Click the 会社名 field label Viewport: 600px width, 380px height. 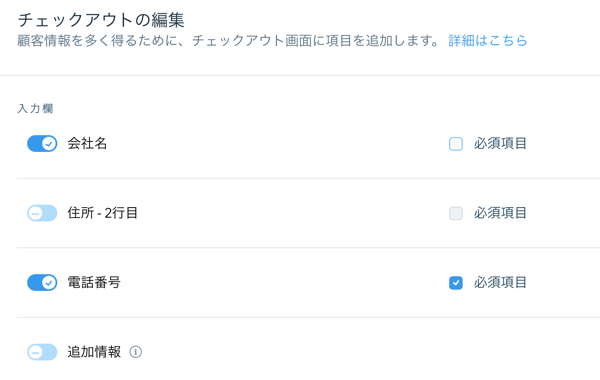[87, 144]
